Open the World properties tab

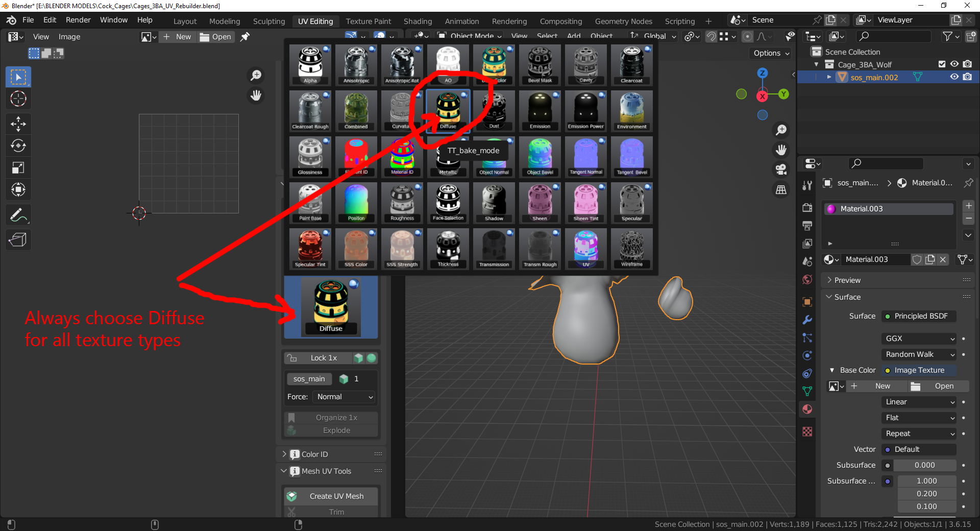coord(807,279)
